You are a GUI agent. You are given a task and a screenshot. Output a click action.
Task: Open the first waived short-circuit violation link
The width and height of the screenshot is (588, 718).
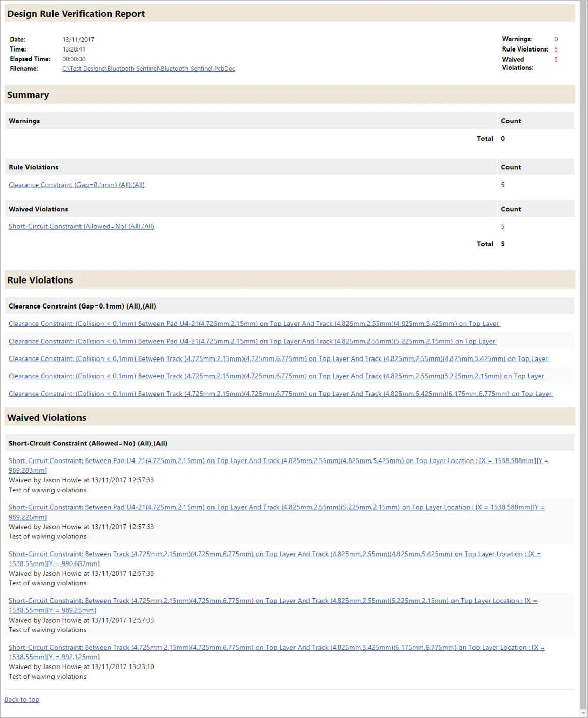[278, 460]
